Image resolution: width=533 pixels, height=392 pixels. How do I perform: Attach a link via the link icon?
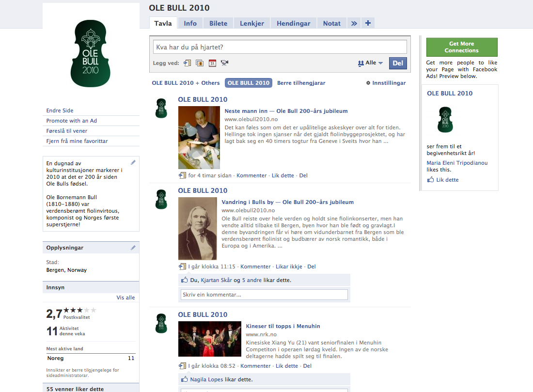point(188,63)
